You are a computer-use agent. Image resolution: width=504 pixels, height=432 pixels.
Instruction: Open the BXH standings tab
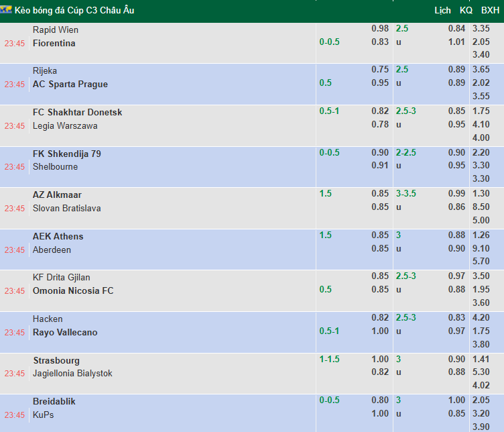tap(490, 10)
